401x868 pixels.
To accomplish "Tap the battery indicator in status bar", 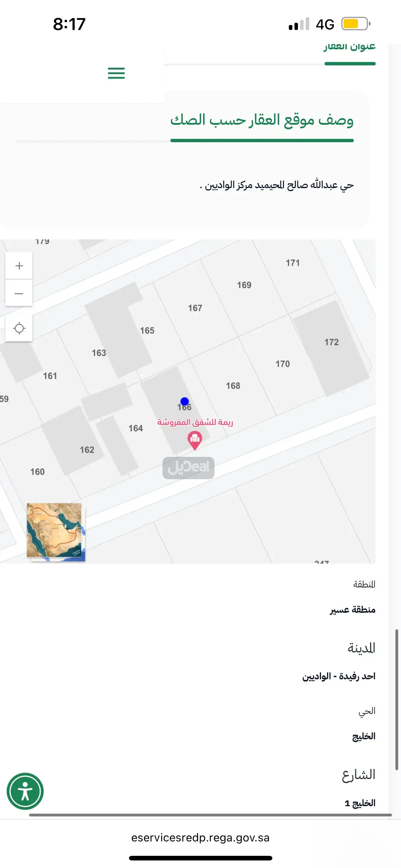I will point(356,24).
